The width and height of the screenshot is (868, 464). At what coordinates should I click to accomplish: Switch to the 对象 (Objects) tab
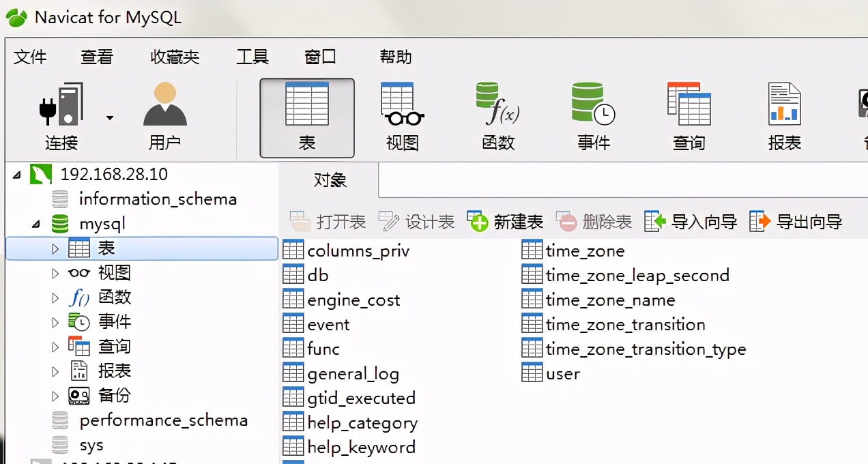coord(330,180)
